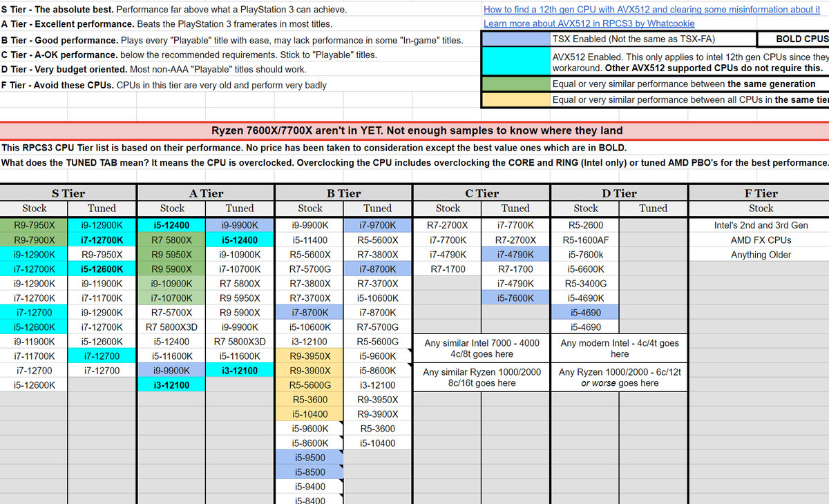The width and height of the screenshot is (829, 504).
Task: Select the 'What does the TUNED TAB mean?' row
Action: 414,162
